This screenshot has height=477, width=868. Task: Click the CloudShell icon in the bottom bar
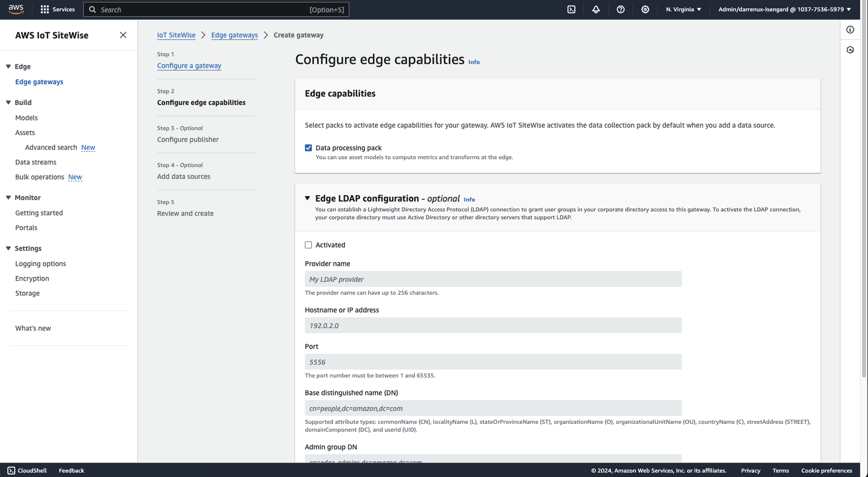tap(11, 471)
